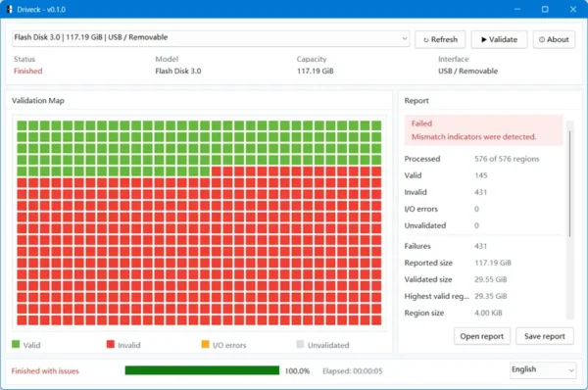
Task: Click the Invalid count 431
Action: click(x=481, y=192)
